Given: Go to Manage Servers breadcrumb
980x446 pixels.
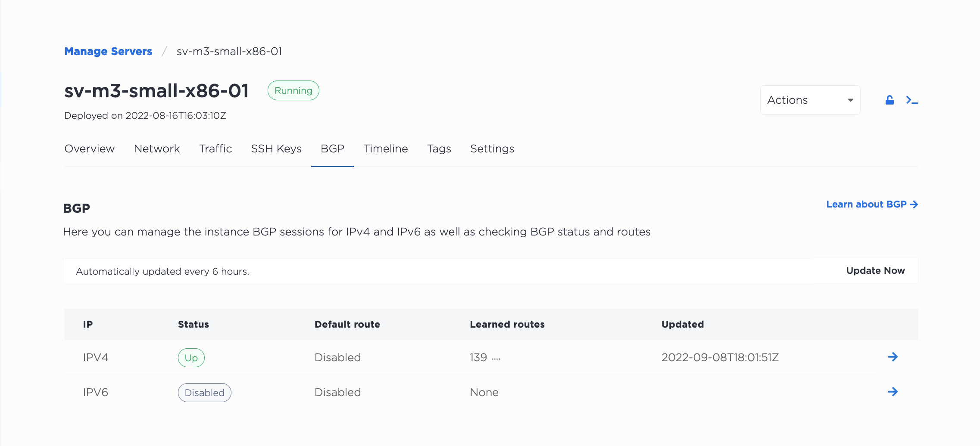Looking at the screenshot, I should point(108,51).
